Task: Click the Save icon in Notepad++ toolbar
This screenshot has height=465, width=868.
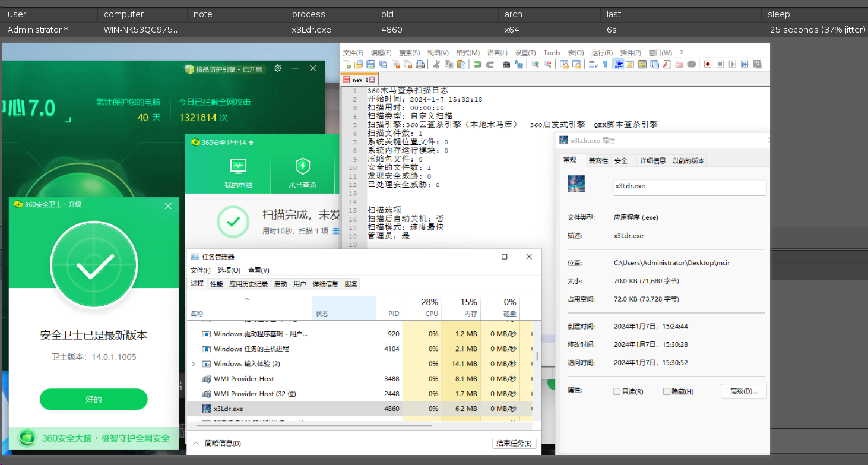Action: [x=371, y=64]
